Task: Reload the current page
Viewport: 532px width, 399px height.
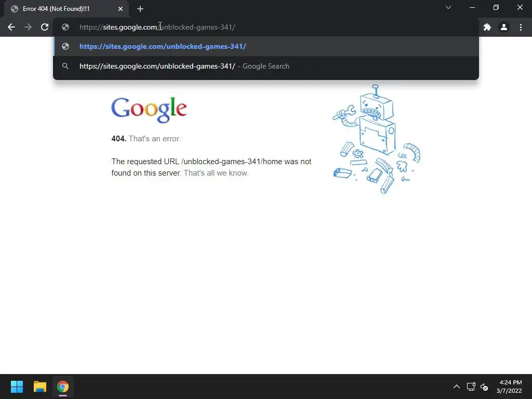Action: 45,27
